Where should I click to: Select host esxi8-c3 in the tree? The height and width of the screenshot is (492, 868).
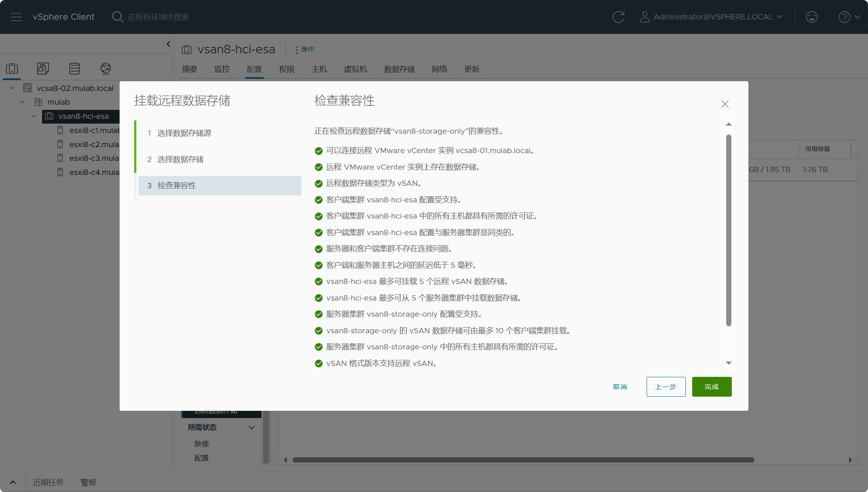click(94, 158)
